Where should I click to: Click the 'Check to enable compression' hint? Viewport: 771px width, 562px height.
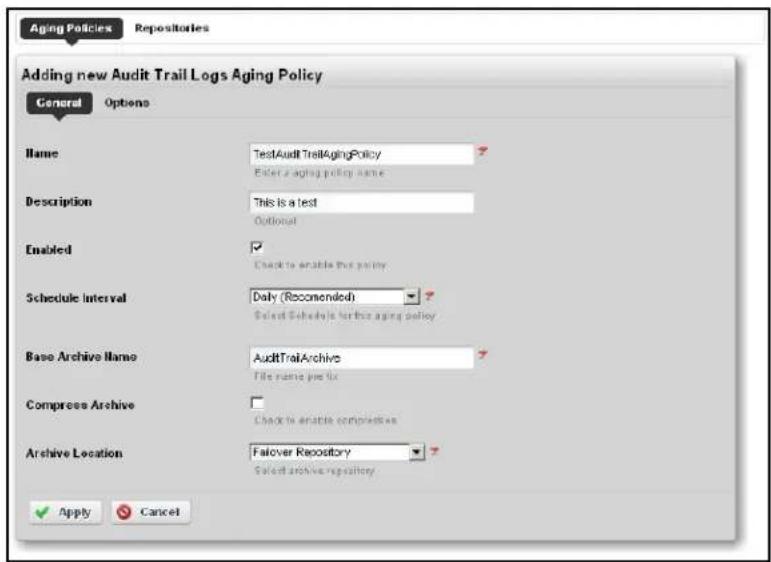pos(326,420)
